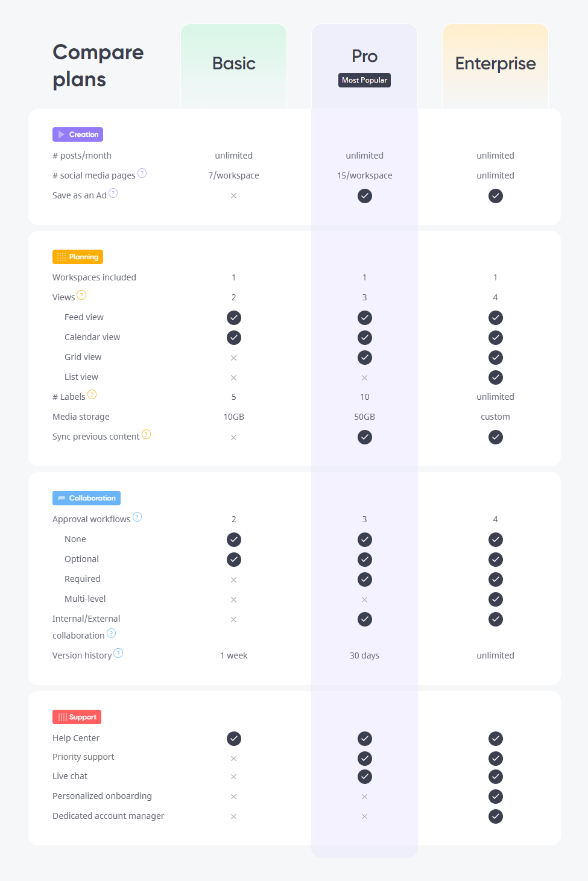Click the question mark next to # Labels
Image resolution: width=588 pixels, height=881 pixels.
(92, 394)
